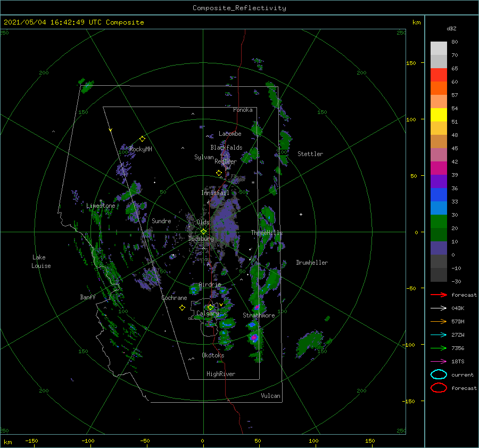Click the Stettler city label
Screen dimensions: 479x448
(310, 154)
